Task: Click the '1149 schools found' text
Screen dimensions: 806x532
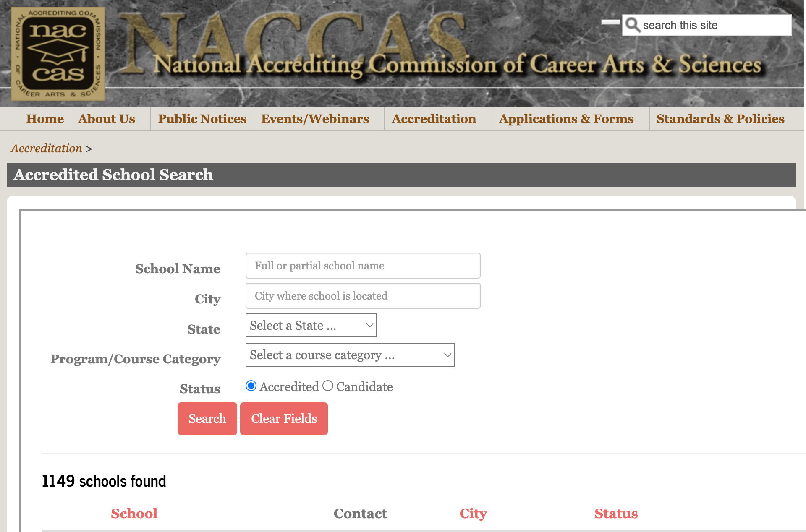Action: (104, 481)
